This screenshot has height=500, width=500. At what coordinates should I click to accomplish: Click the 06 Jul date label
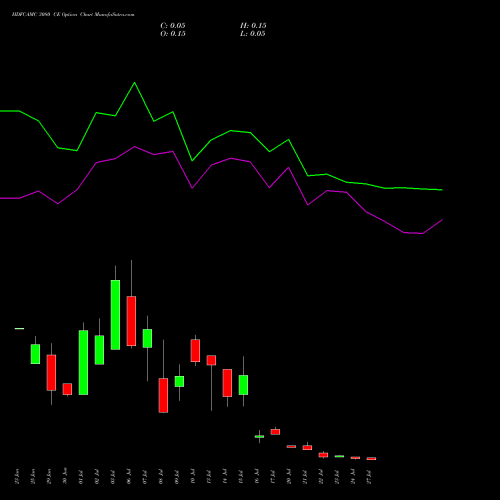coord(129,476)
